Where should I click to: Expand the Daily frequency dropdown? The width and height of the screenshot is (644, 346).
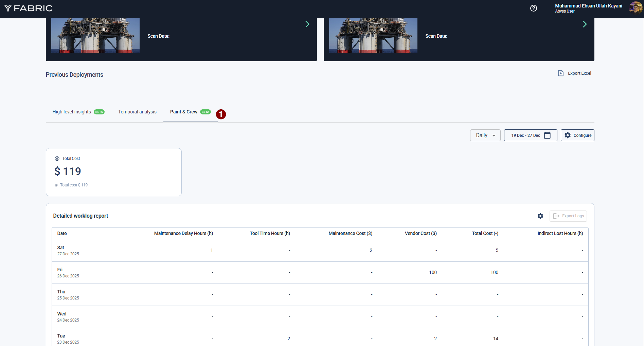[x=485, y=135]
